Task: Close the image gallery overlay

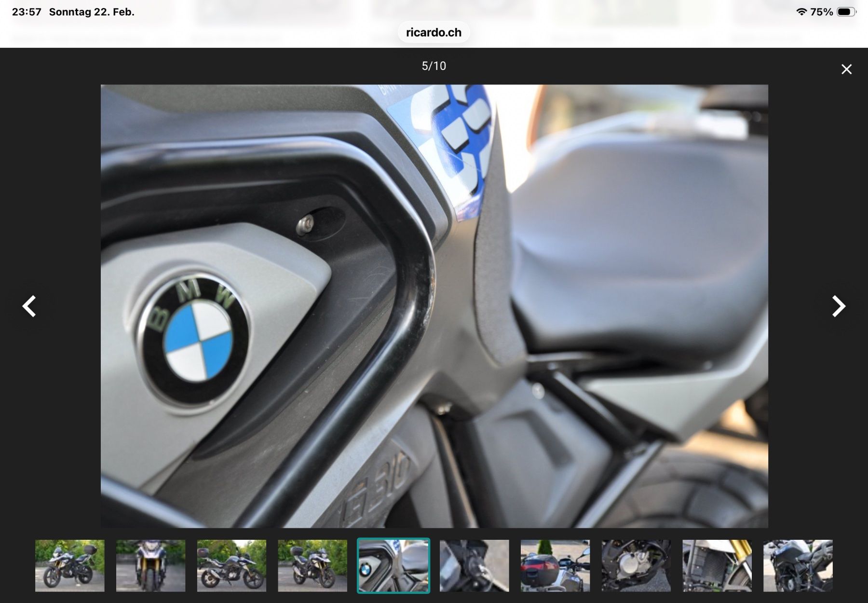Action: (846, 69)
